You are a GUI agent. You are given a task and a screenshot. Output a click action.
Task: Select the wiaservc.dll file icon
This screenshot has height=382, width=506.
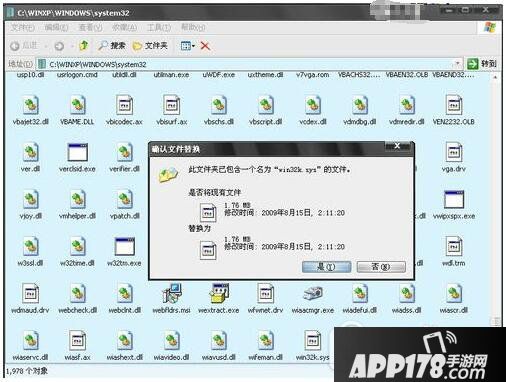tap(31, 340)
